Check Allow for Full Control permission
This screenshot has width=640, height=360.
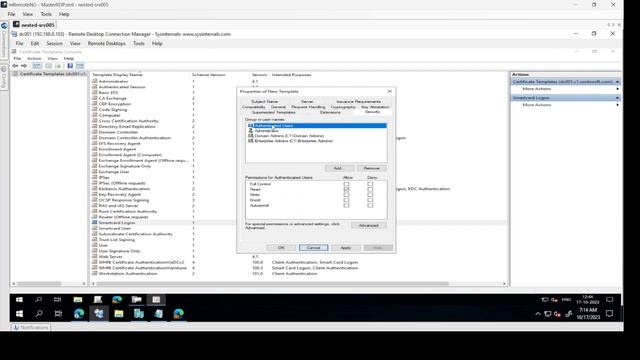346,184
